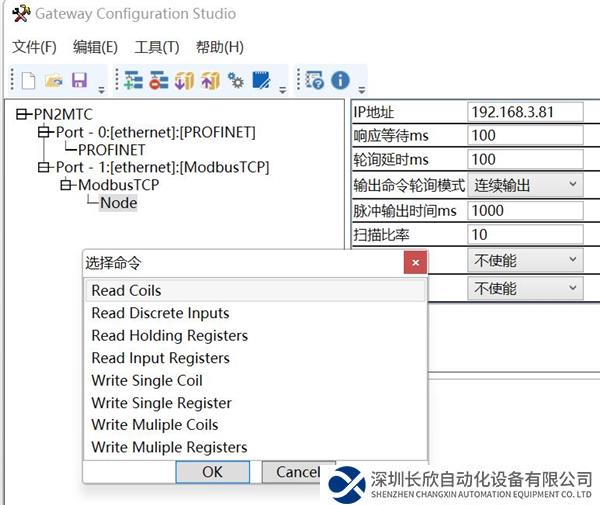600x505 pixels.
Task: Click the red delete node icon
Action: (x=158, y=80)
